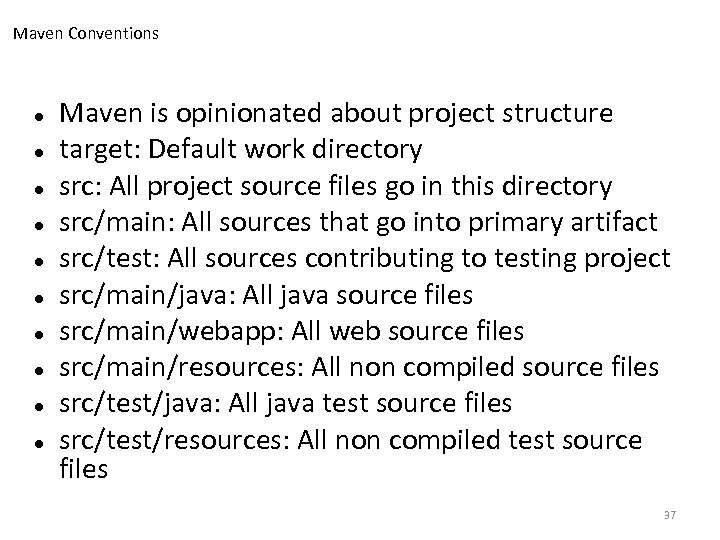This screenshot has width=720, height=540.
Task: Click the bullet before "src/test/java" line
Action: (35, 404)
